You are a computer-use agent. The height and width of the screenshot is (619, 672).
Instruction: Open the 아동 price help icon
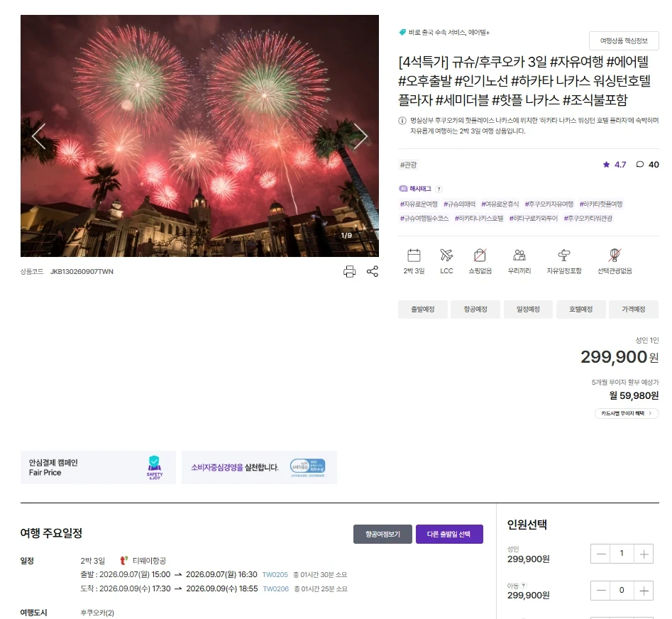(x=524, y=586)
